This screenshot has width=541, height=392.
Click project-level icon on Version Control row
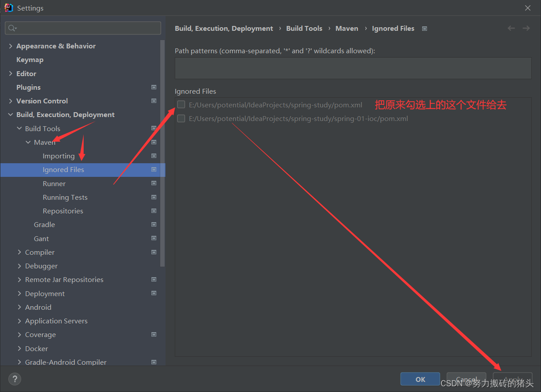click(154, 101)
